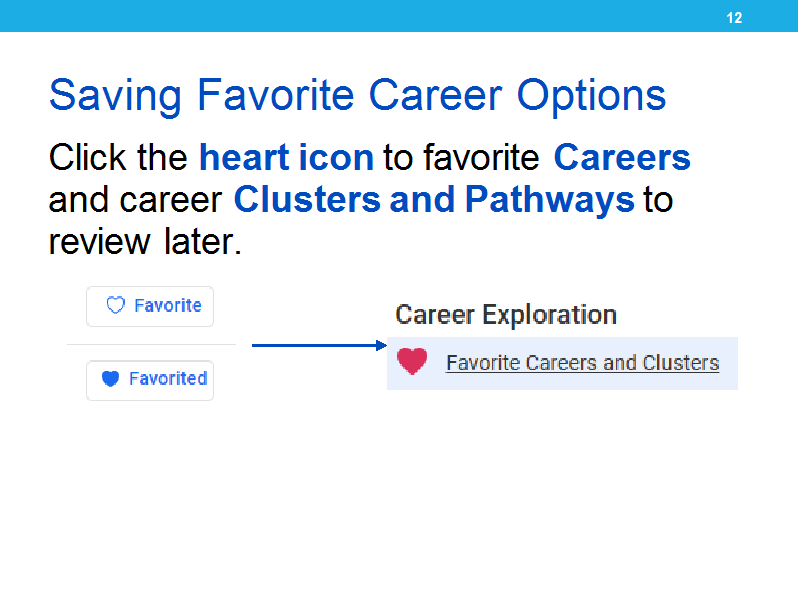This screenshot has width=800, height=600.
Task: Click the blue header bar
Action: (x=399, y=16)
